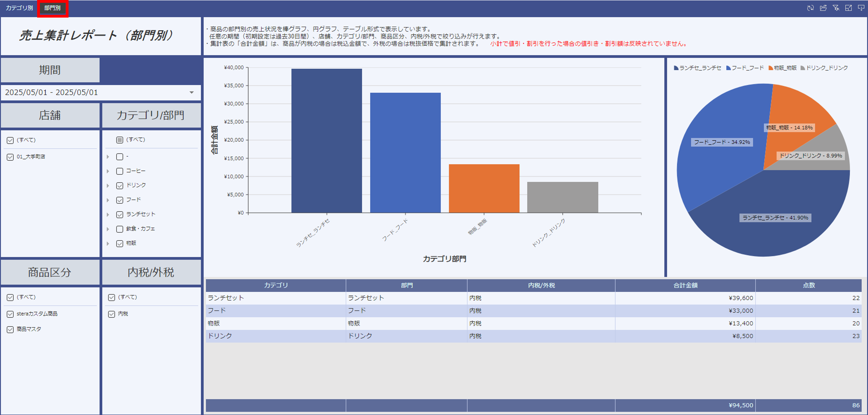Click the 点数 column header

[808, 285]
